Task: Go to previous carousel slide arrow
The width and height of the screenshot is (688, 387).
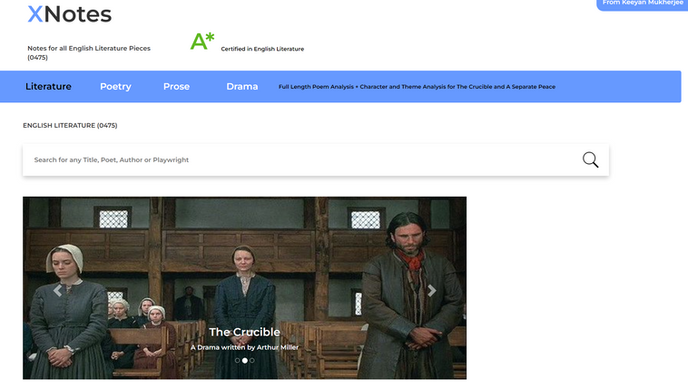Action: (57, 290)
